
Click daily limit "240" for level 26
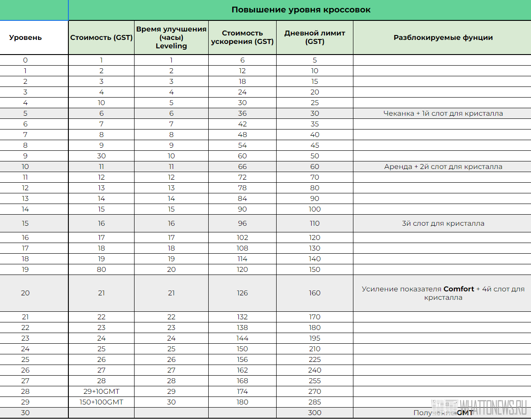[x=315, y=370]
